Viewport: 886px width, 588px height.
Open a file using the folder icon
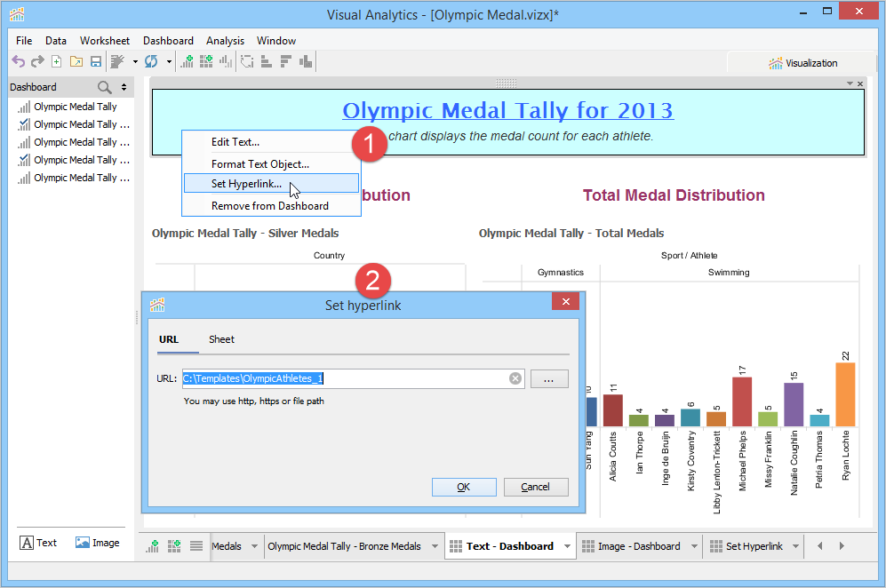point(76,61)
